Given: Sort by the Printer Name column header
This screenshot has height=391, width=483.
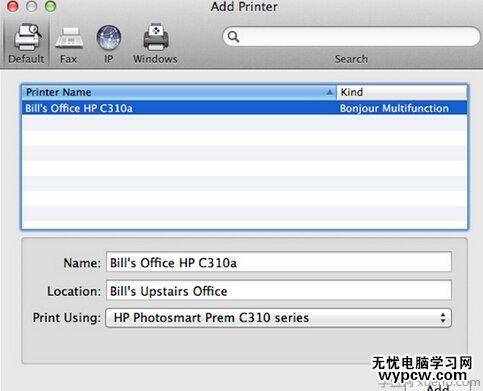Looking at the screenshot, I should click(179, 92).
